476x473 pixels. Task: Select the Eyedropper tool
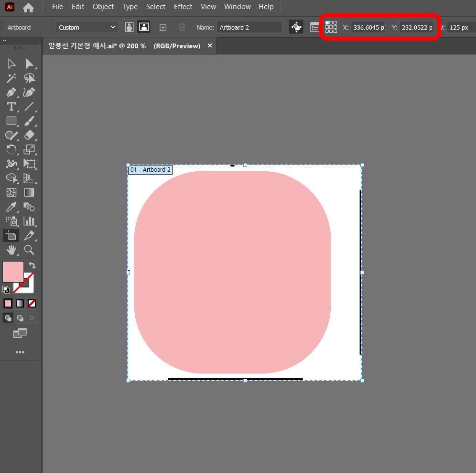click(11, 207)
